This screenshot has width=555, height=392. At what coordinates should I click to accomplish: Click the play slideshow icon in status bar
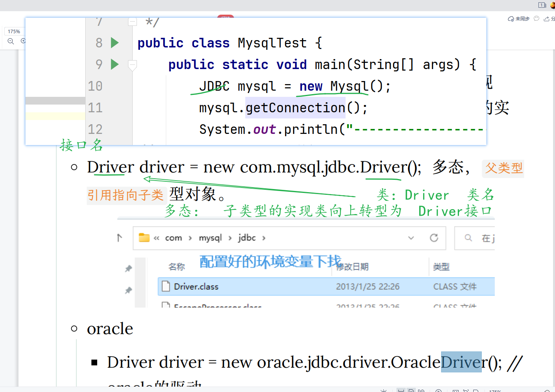click(439, 390)
